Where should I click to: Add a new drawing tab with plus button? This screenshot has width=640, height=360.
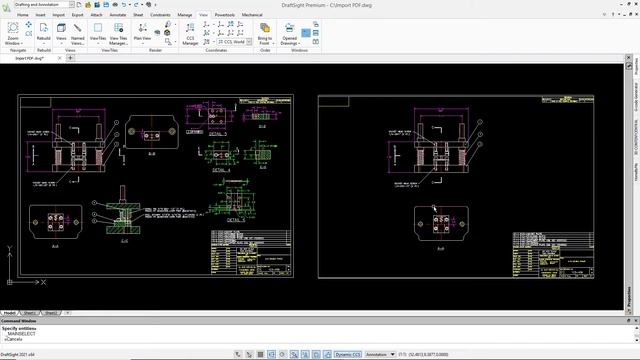tap(70, 58)
